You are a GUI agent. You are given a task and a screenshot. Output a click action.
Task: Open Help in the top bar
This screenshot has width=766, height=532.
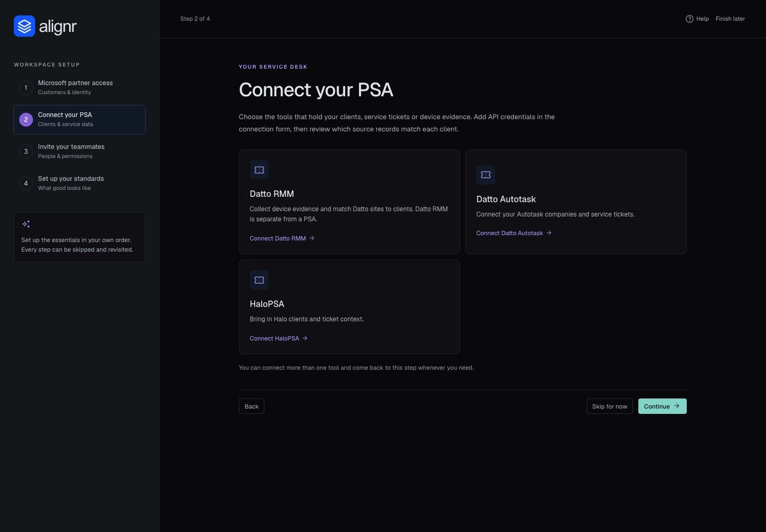point(697,19)
